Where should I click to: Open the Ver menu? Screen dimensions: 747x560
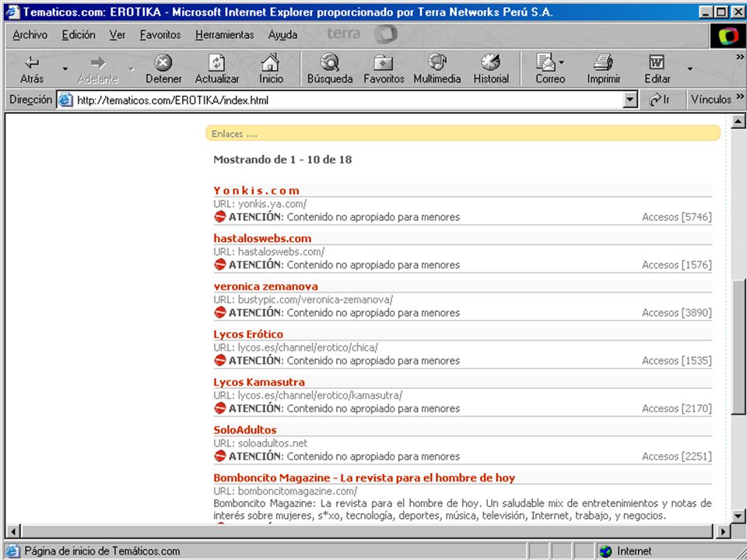tap(117, 35)
